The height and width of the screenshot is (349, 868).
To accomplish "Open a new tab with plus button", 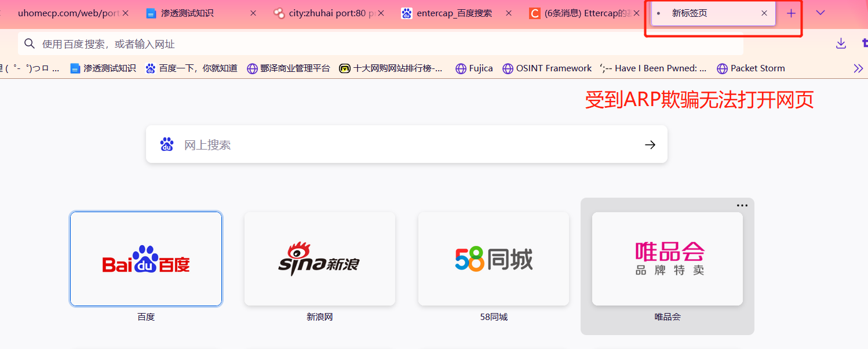I will pyautogui.click(x=792, y=13).
